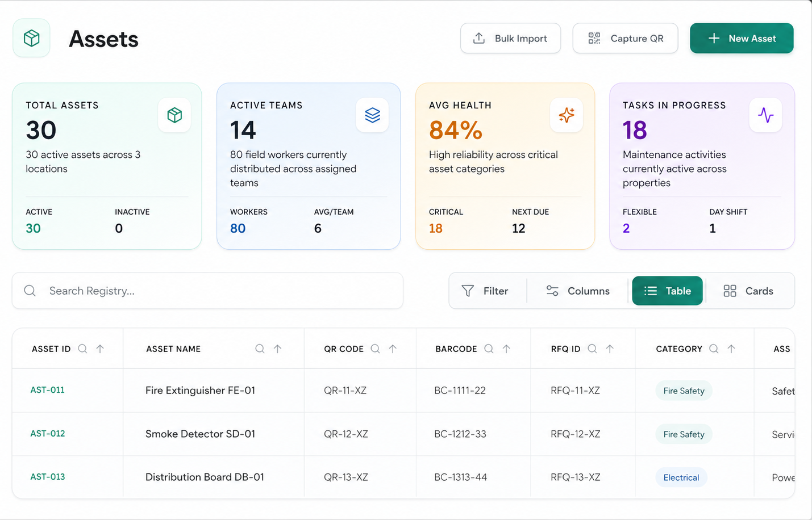Click Fire Safety tag in AST-011 row

[x=684, y=391]
